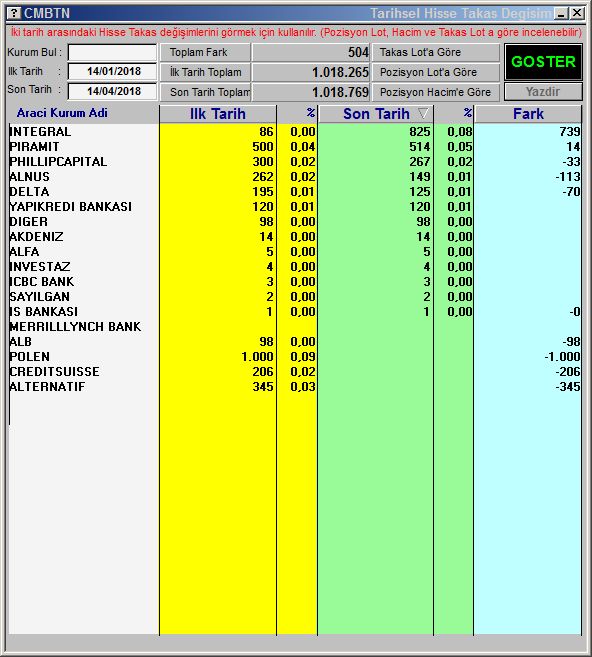Select the SAYILGAN row name
The height and width of the screenshot is (657, 592).
39,297
